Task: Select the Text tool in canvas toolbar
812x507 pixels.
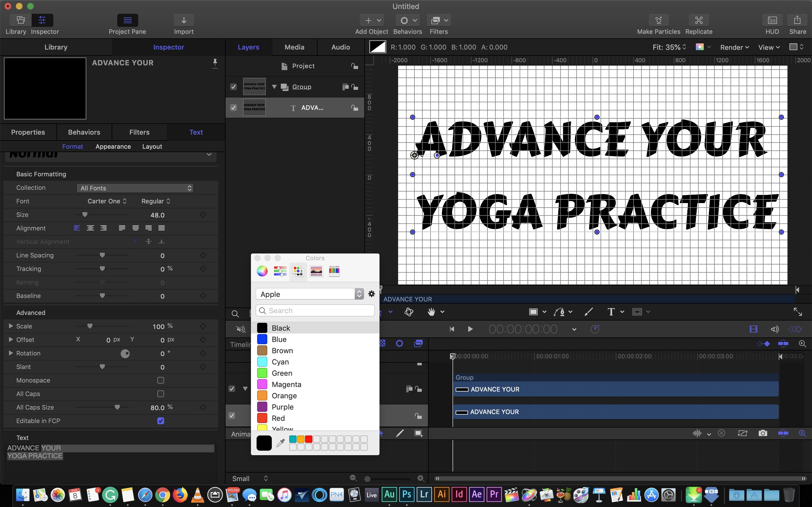Action: pos(611,312)
